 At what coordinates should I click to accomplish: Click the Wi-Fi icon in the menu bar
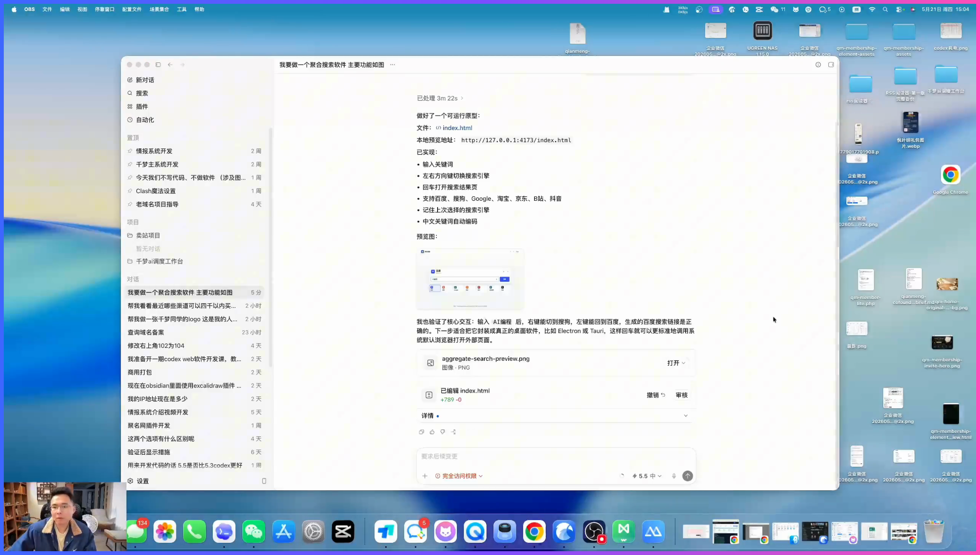872,10
